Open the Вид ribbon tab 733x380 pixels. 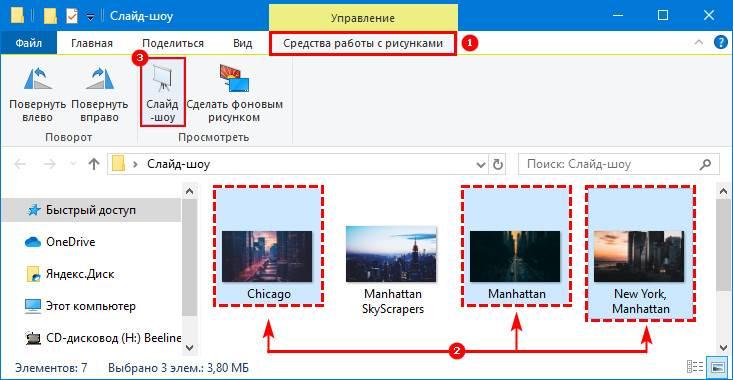click(x=242, y=43)
